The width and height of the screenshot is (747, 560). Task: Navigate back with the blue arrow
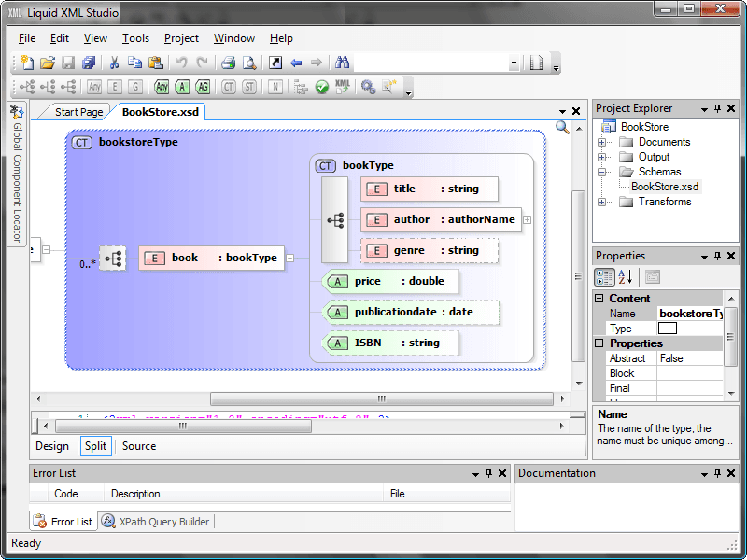[x=296, y=63]
